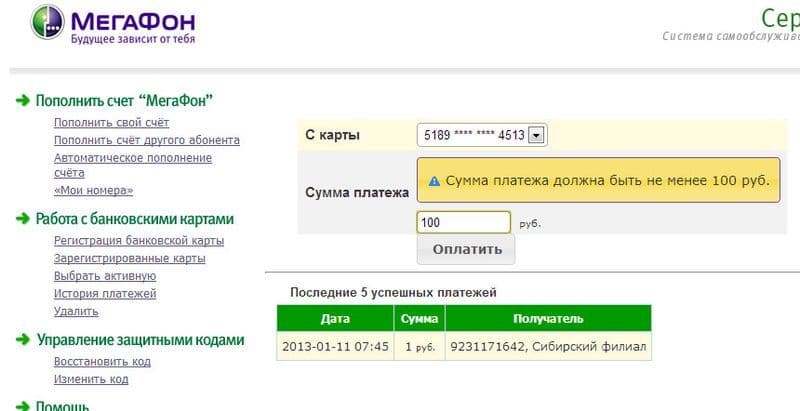
Task: Open Зарегистрированные карты link
Action: pos(130,259)
